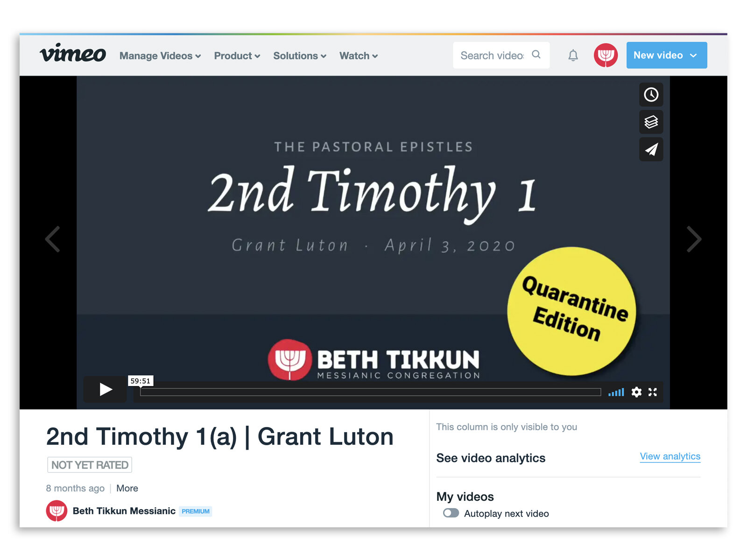Open the account avatar menu
The image size is (747, 560).
(x=606, y=55)
